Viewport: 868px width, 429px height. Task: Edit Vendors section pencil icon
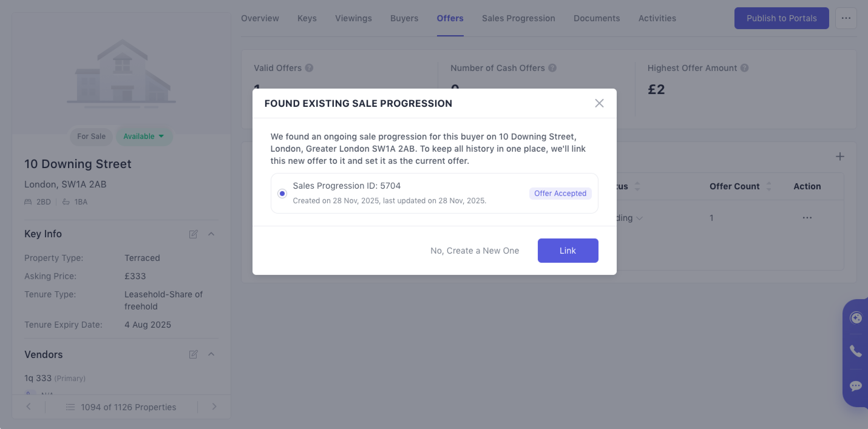click(193, 354)
